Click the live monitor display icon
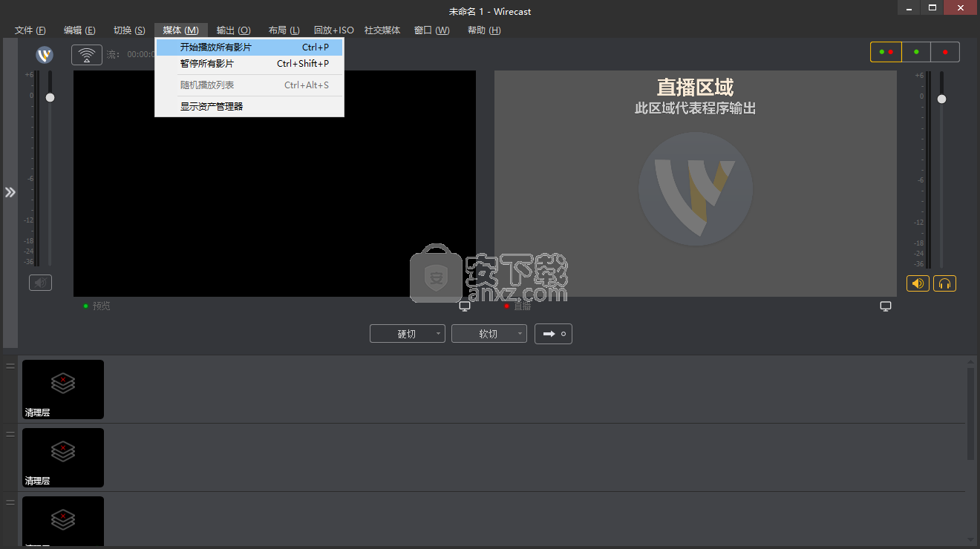 pos(886,306)
